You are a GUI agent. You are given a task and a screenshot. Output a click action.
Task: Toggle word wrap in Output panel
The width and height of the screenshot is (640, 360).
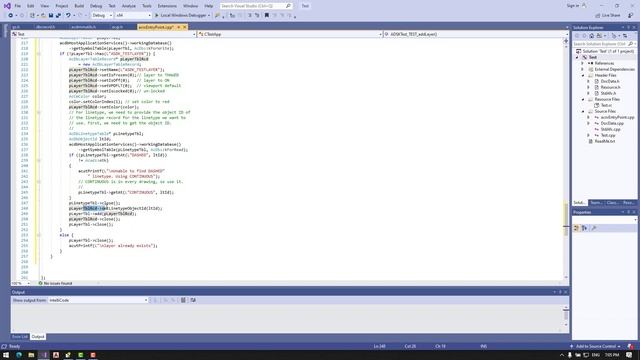click(x=193, y=300)
